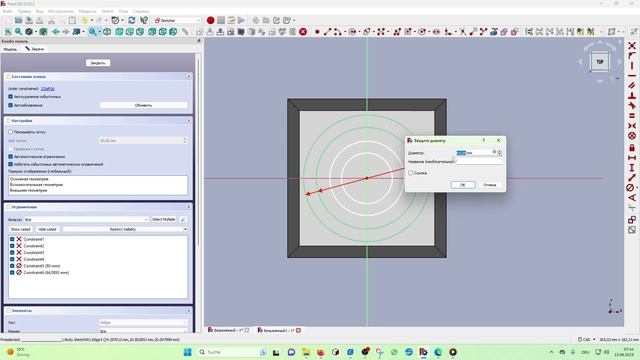Open the Restrict Visibility dropdown arrow
Screen dimensions: 640x360
point(185,229)
